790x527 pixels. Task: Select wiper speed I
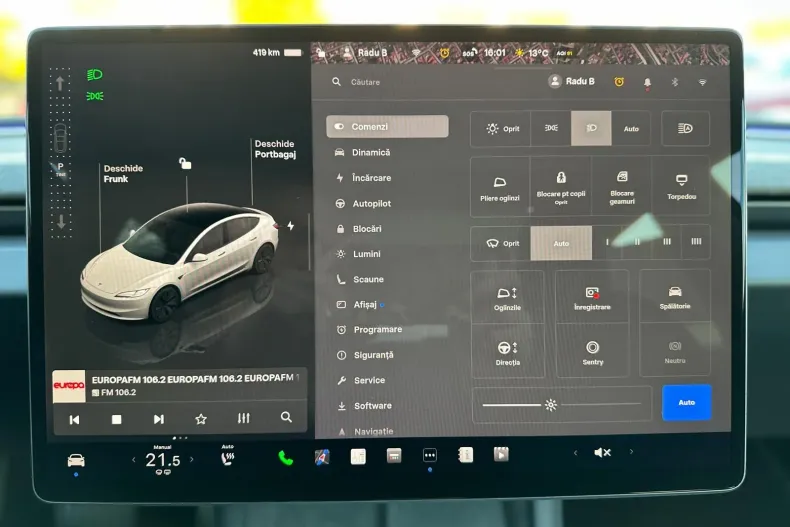point(607,243)
